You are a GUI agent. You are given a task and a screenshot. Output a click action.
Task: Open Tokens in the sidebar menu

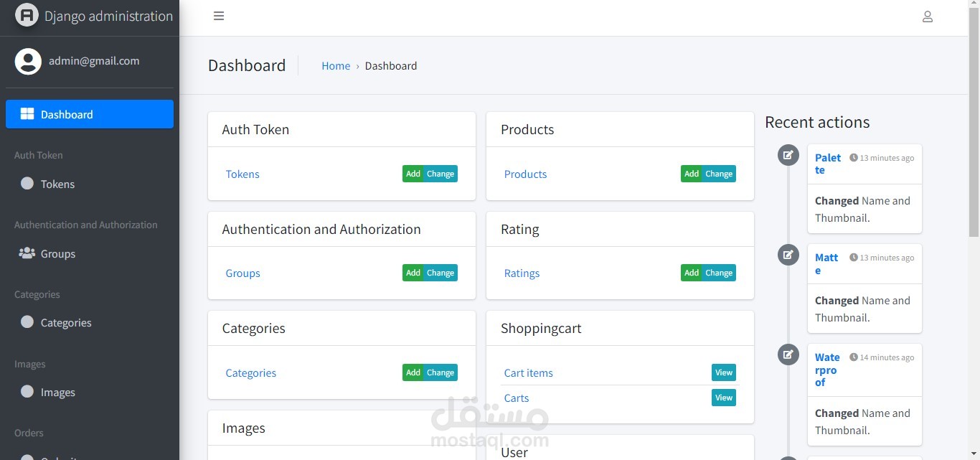pos(57,184)
